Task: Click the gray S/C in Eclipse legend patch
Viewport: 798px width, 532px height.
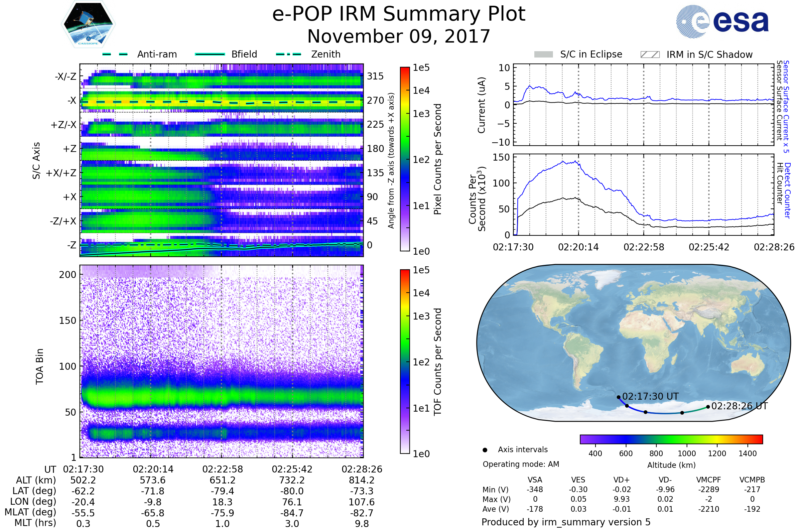Action: click(543, 55)
